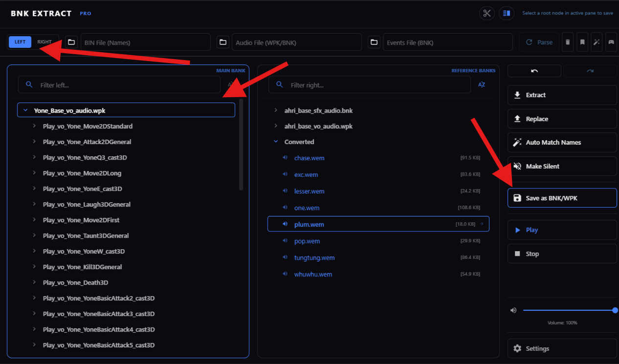Collapse Yone_Base_vo_audio.wpk root node
The image size is (619, 364).
pyautogui.click(x=25, y=110)
